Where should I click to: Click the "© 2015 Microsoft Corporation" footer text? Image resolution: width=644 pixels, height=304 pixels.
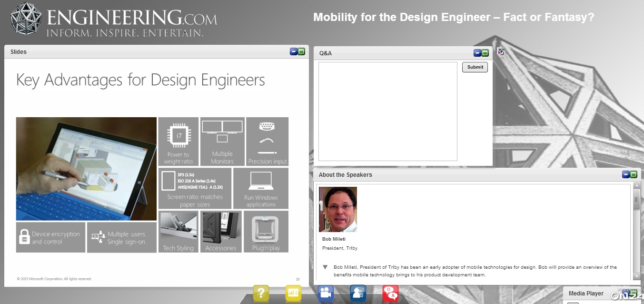tap(54, 279)
